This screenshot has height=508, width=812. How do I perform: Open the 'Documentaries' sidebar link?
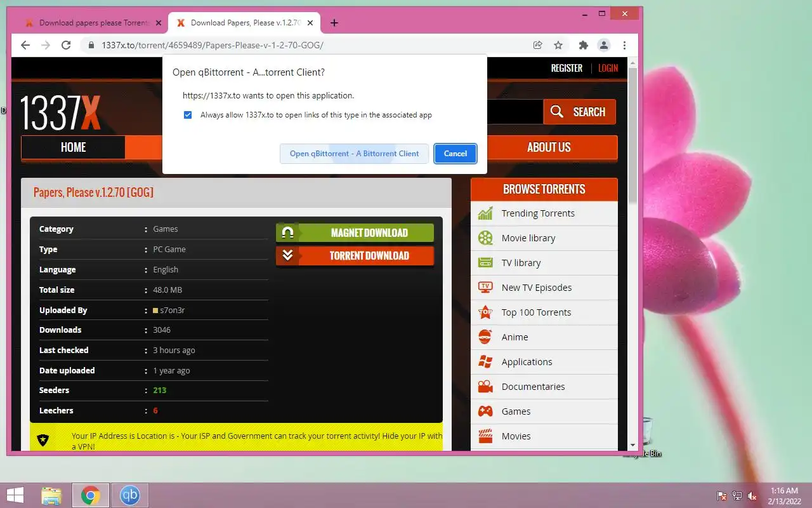pos(533,387)
